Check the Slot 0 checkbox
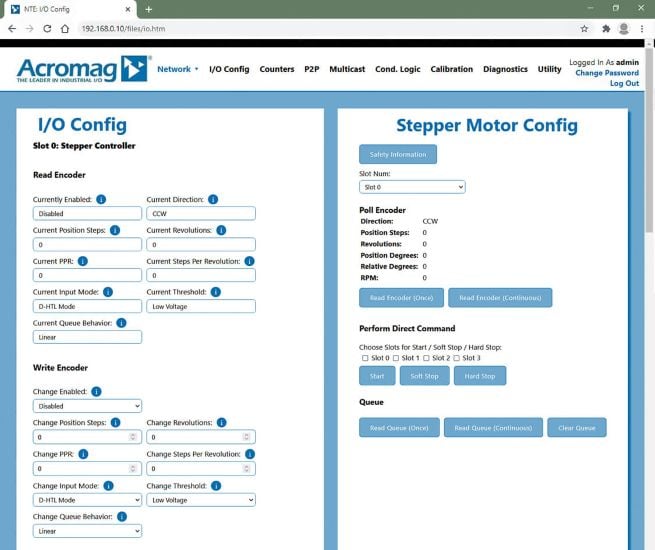The height and width of the screenshot is (550, 655). (x=363, y=357)
